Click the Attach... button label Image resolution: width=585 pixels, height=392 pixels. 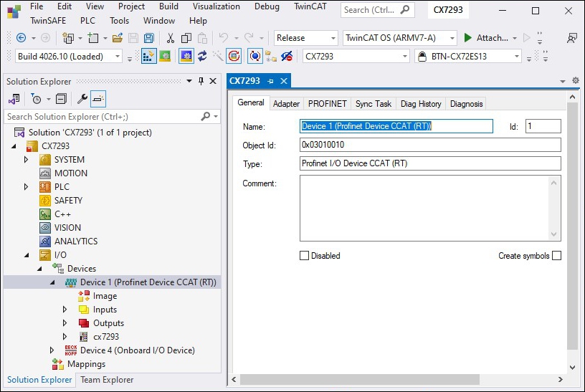coord(492,38)
